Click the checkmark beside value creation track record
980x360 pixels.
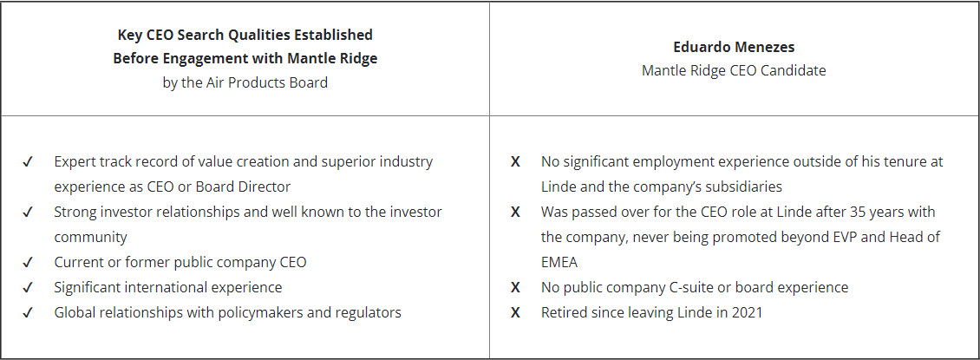(x=28, y=162)
